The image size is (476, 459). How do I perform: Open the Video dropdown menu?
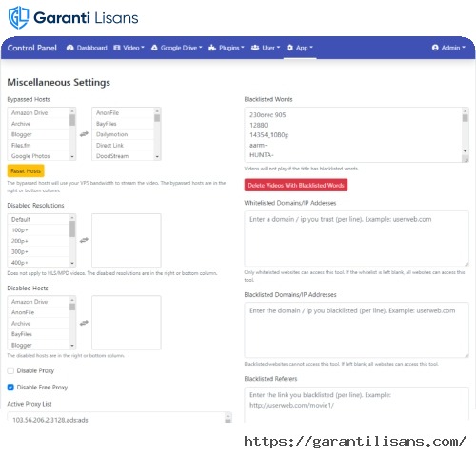tap(129, 48)
